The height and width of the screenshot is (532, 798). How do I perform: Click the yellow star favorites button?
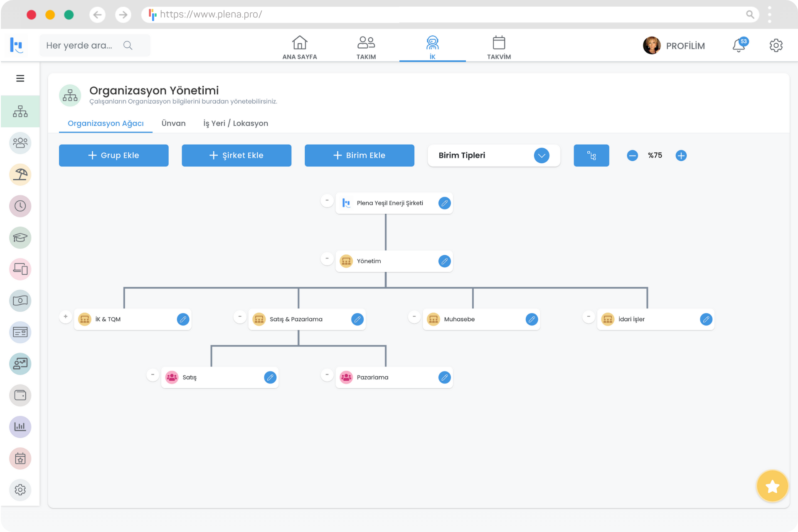[772, 486]
